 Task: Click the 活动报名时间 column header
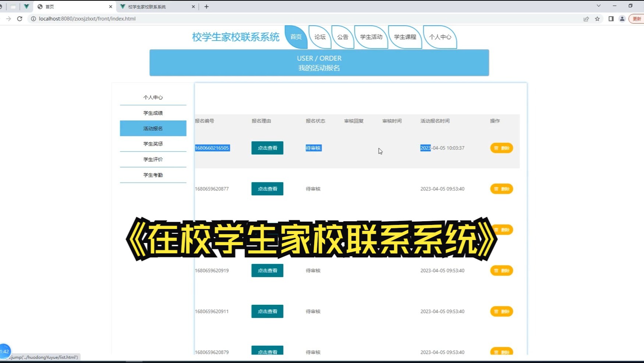(x=435, y=121)
